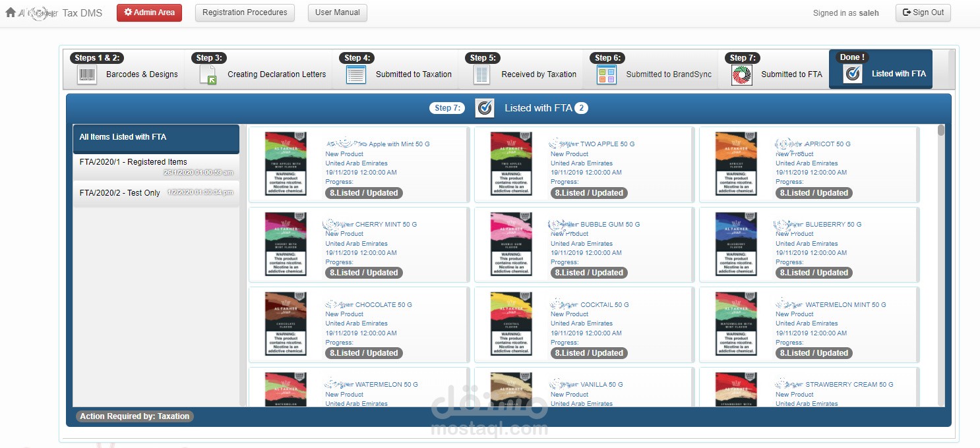This screenshot has width=980, height=448.
Task: Click Listed / Updated badge for CHERRY MINT
Action: (x=364, y=273)
